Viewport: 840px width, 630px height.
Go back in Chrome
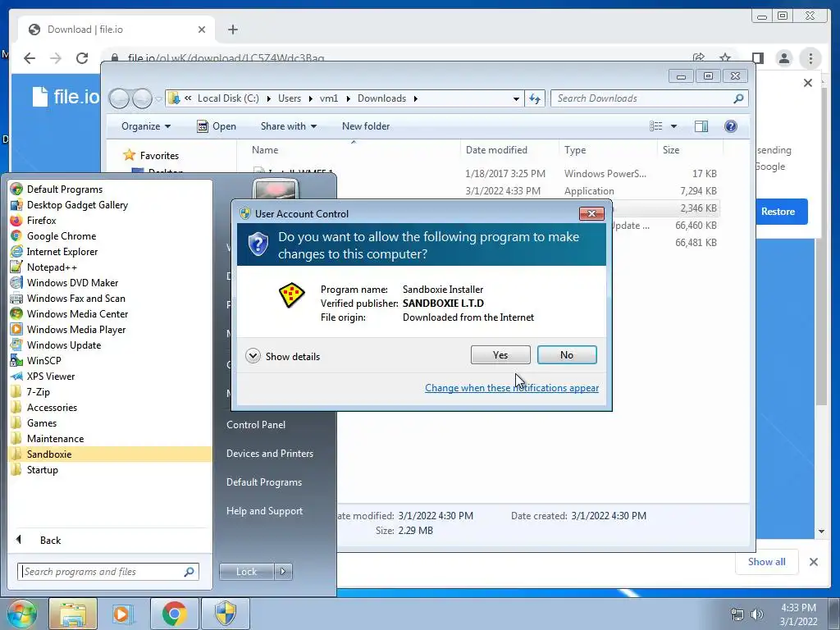pos(30,58)
